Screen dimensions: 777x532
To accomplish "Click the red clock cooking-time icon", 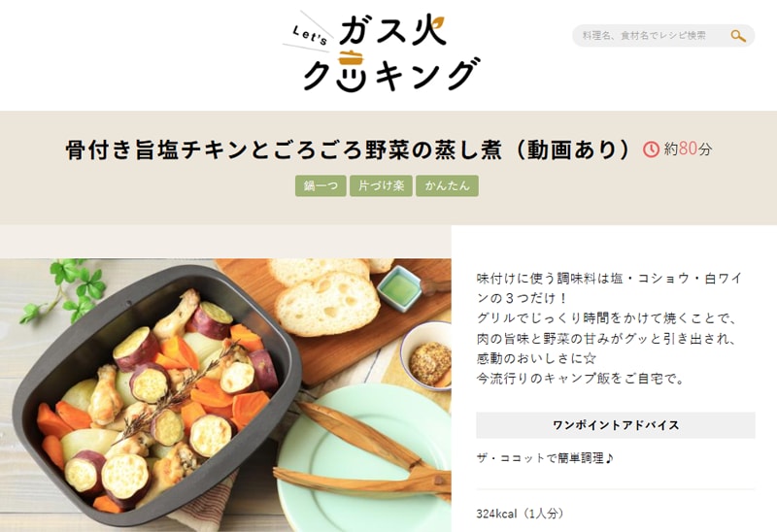I will point(651,150).
